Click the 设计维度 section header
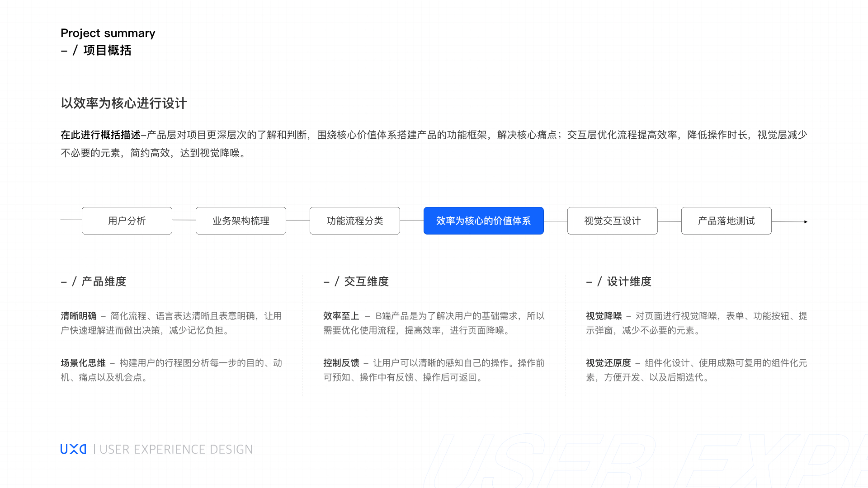The image size is (868, 488). (619, 281)
